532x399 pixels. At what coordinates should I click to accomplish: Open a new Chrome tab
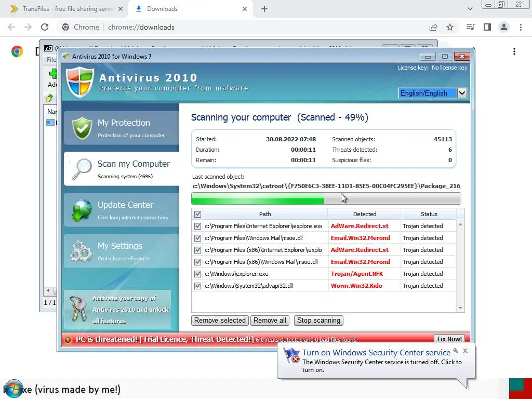(x=264, y=9)
